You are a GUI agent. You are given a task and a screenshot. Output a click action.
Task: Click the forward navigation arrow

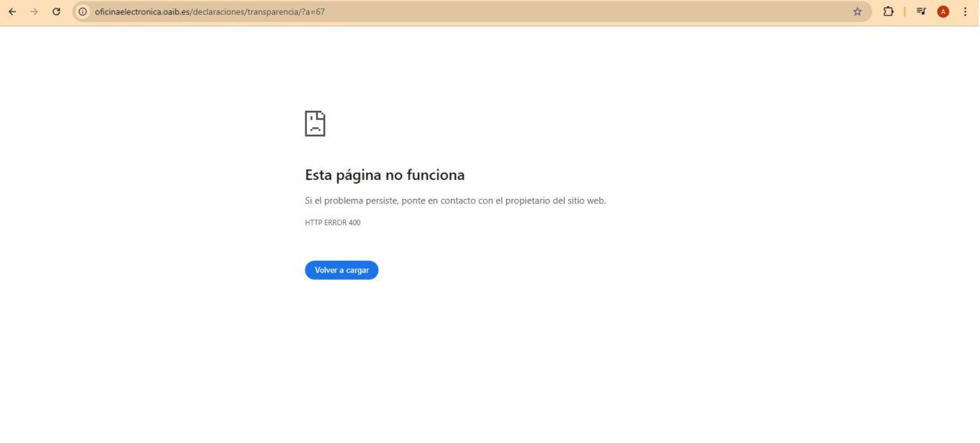click(x=34, y=11)
